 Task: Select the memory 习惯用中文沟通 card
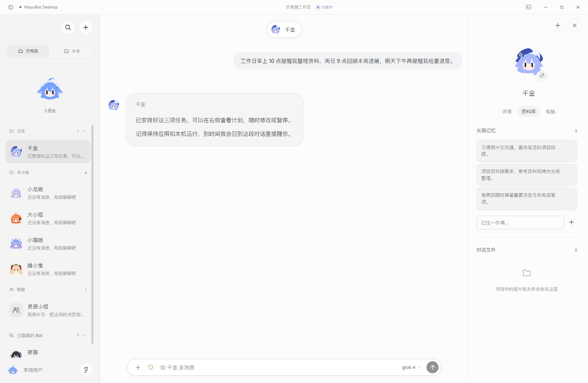coord(527,151)
